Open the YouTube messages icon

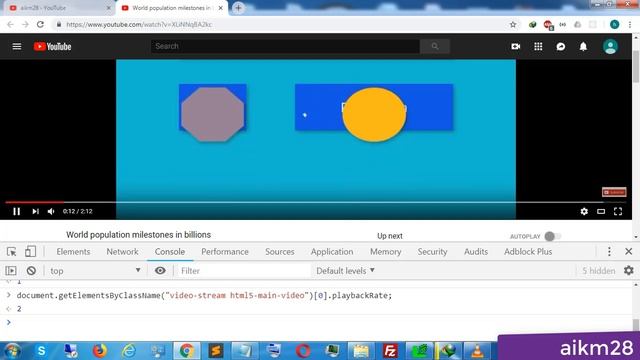coord(561,47)
